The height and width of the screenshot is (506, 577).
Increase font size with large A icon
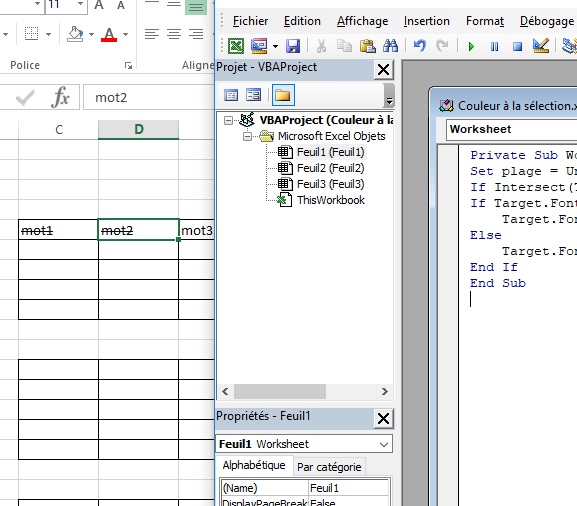pyautogui.click(x=99, y=5)
